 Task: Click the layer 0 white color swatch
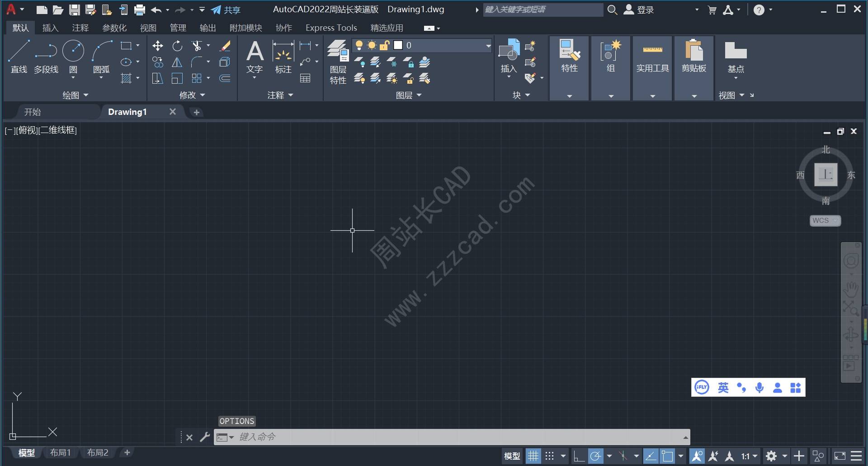[398, 45]
